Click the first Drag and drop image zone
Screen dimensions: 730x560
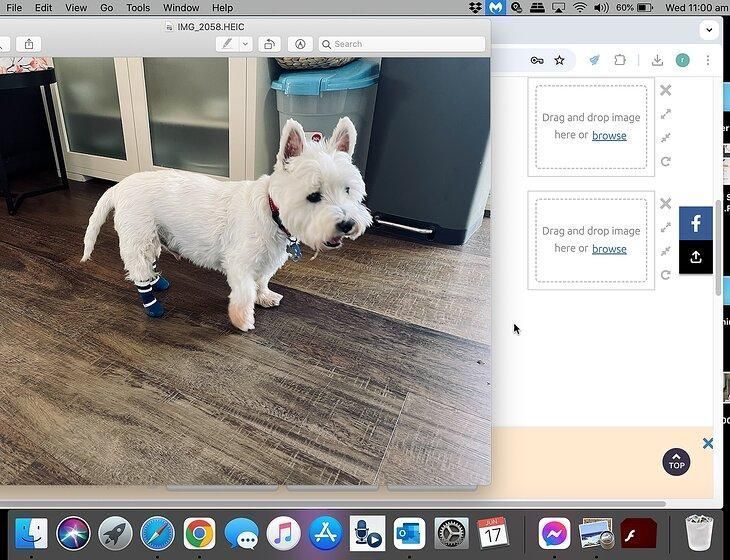[591, 127]
